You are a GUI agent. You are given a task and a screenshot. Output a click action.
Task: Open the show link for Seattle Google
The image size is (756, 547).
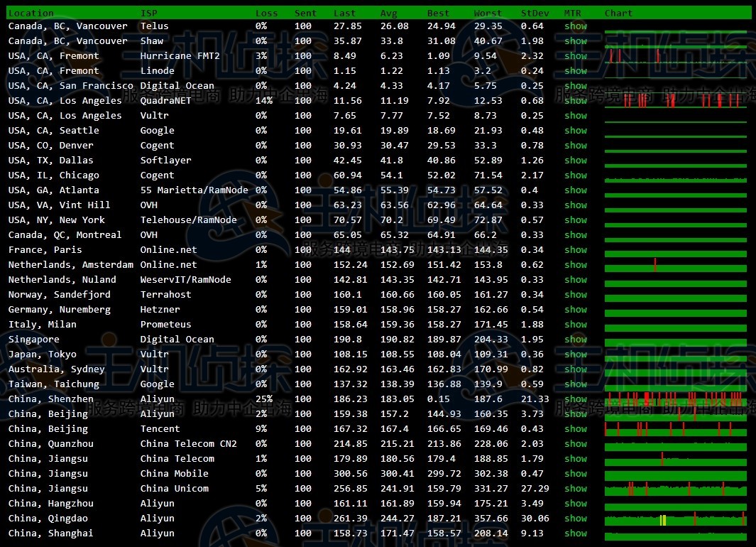[576, 131]
